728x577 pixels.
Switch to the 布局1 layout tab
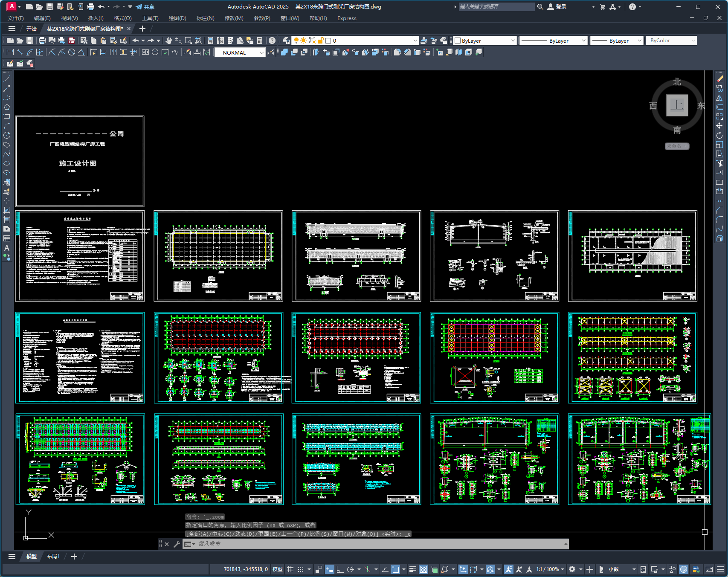pos(53,557)
